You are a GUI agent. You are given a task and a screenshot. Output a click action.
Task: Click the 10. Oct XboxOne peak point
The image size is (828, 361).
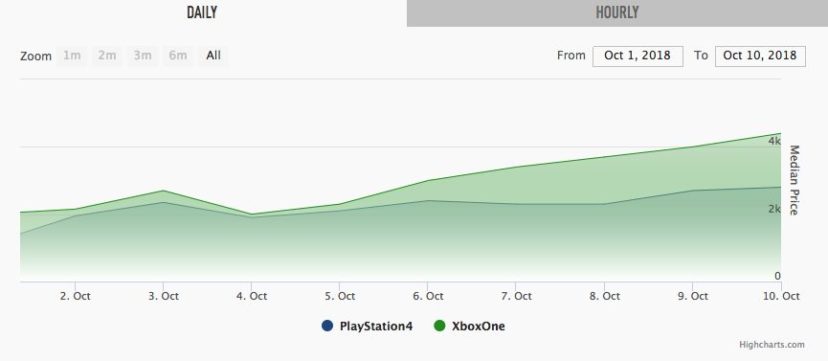tap(780, 134)
